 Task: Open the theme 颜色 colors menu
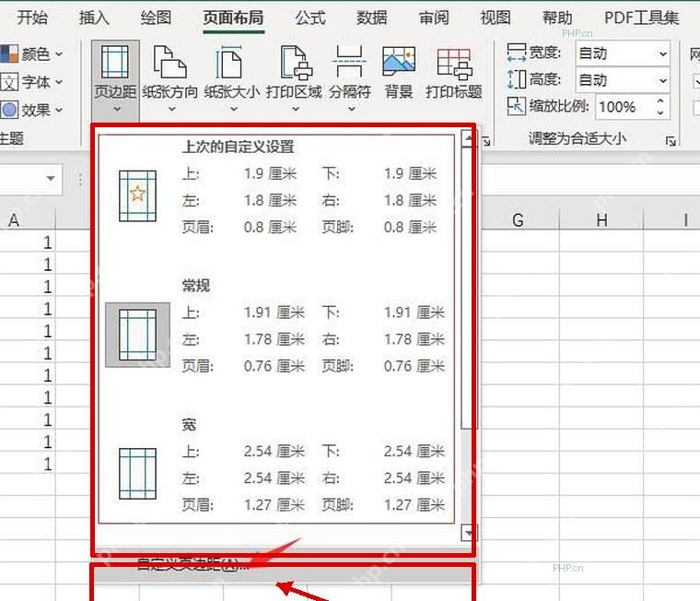click(31, 54)
